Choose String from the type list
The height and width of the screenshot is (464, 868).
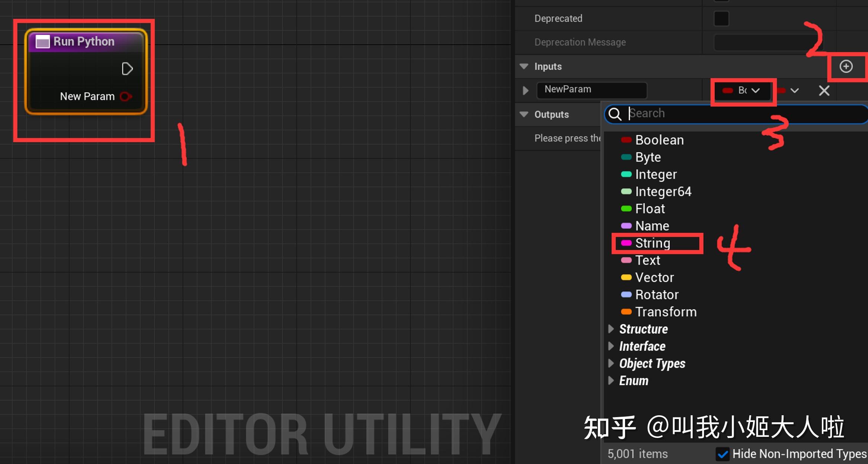[x=653, y=243]
